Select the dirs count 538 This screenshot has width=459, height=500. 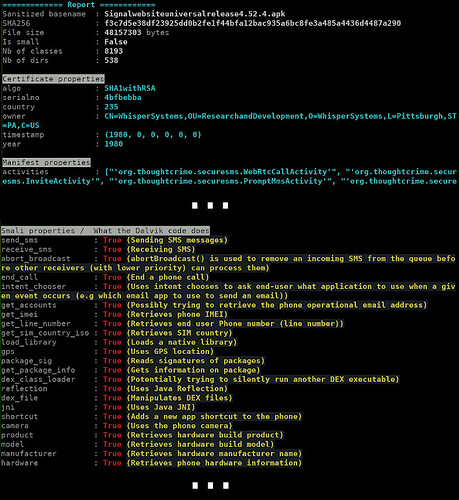(111, 61)
